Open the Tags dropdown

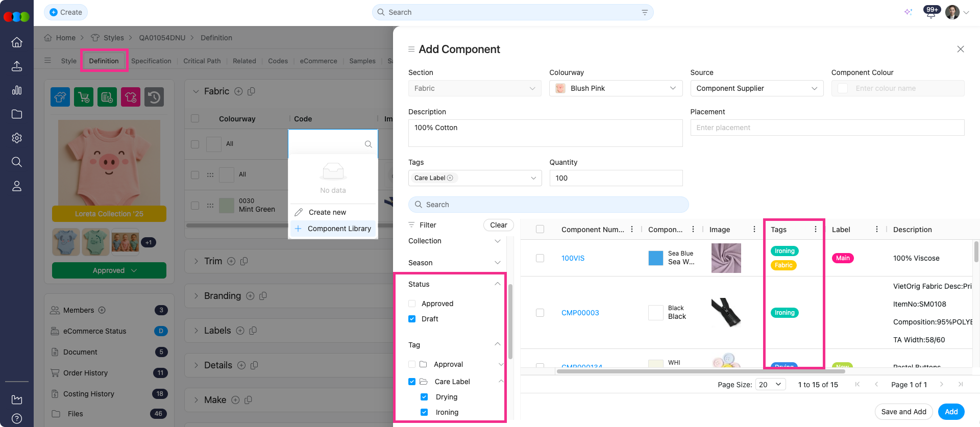[x=475, y=178]
